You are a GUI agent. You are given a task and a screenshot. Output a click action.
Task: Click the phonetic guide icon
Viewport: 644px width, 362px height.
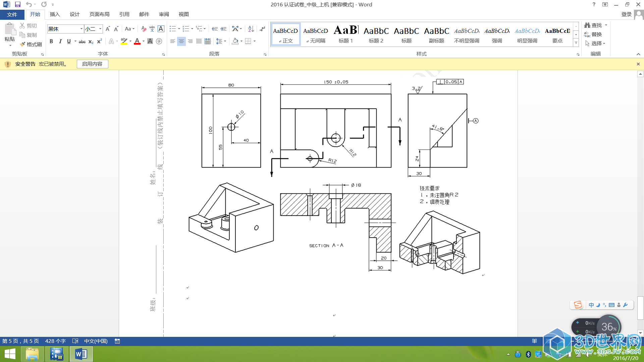pyautogui.click(x=152, y=29)
